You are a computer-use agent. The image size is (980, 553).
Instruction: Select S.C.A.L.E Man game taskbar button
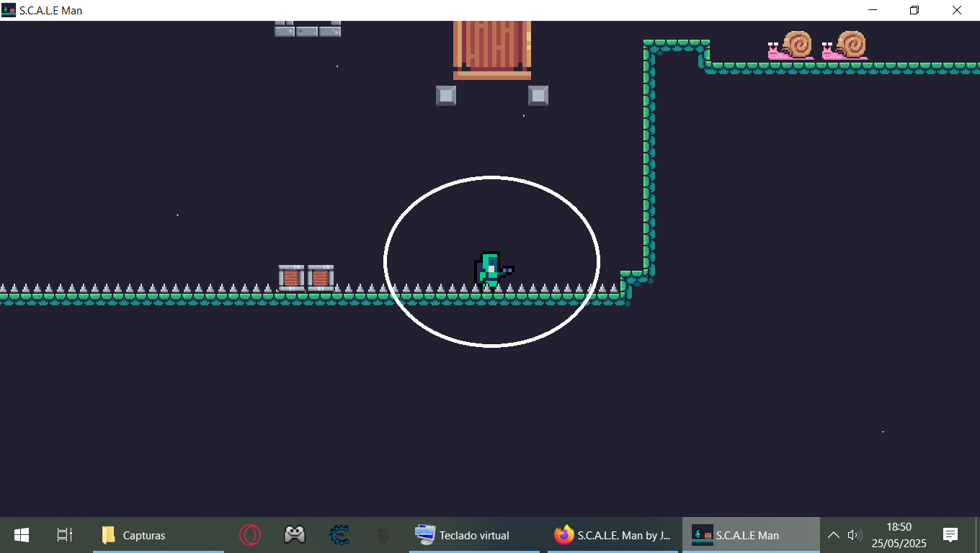751,535
